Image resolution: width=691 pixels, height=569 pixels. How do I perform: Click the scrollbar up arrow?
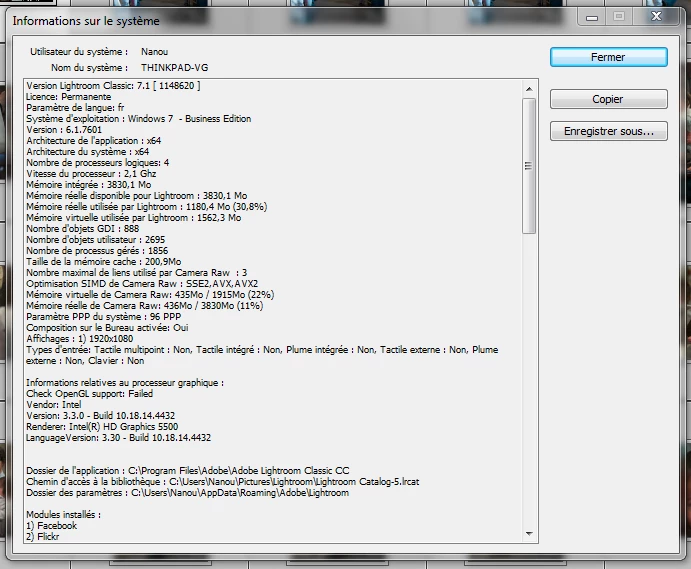pos(529,89)
